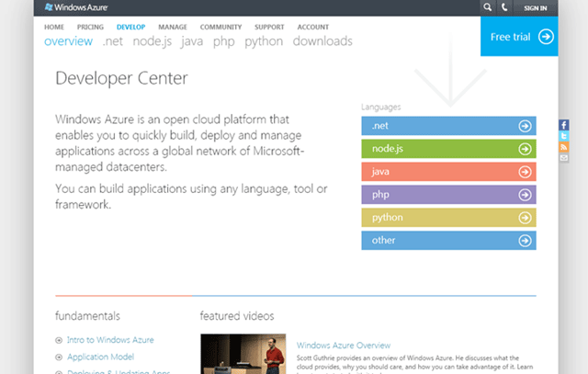Image resolution: width=588 pixels, height=374 pixels.
Task: Click the arrow on the python bar
Action: coord(525,218)
